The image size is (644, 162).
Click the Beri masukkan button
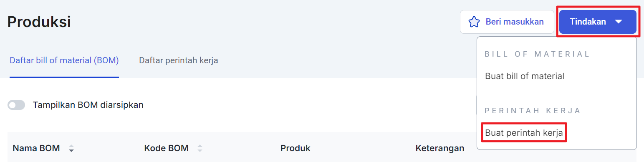pyautogui.click(x=507, y=22)
